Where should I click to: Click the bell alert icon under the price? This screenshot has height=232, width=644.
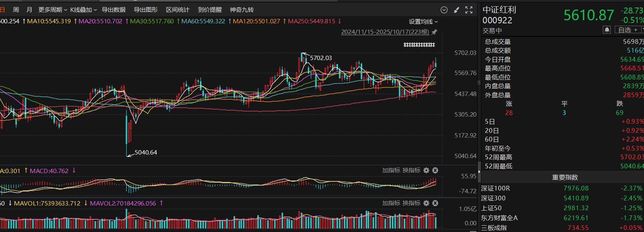[607, 30]
